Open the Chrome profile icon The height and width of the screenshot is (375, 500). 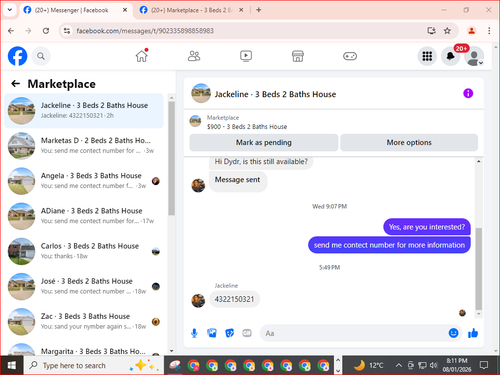pos(471,31)
